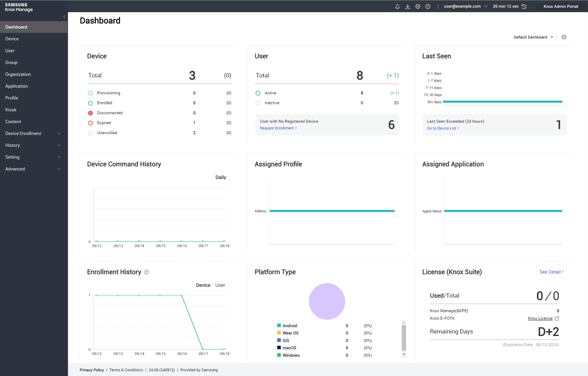Click the help question mark icon
This screenshot has height=376, width=588.
tap(428, 6)
